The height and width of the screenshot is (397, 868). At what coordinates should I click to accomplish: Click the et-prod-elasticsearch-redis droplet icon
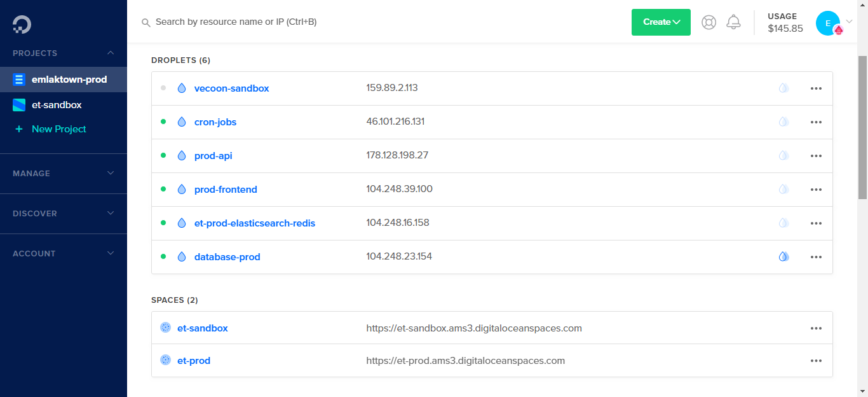pyautogui.click(x=182, y=223)
